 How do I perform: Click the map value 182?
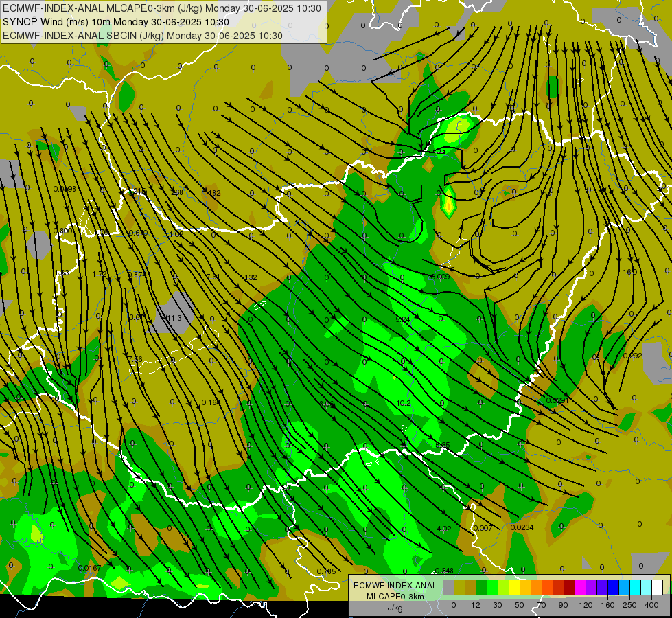214,193
